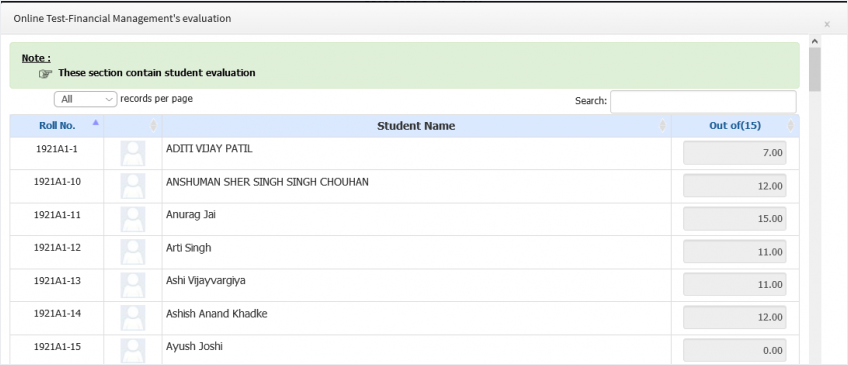Select Anurag Jai's 15.00 marks field
The width and height of the screenshot is (848, 365).
(734, 219)
